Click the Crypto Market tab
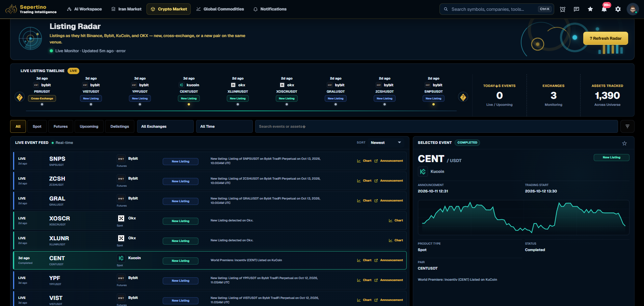Screen dimensions: 644x306 tap(169, 9)
